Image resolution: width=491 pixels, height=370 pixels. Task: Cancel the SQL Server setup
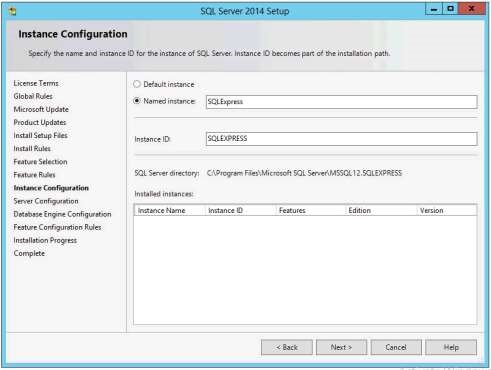click(396, 347)
